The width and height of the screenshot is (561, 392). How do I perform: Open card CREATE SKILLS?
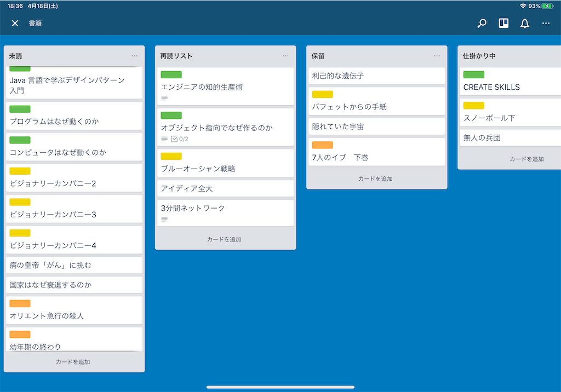pos(511,82)
